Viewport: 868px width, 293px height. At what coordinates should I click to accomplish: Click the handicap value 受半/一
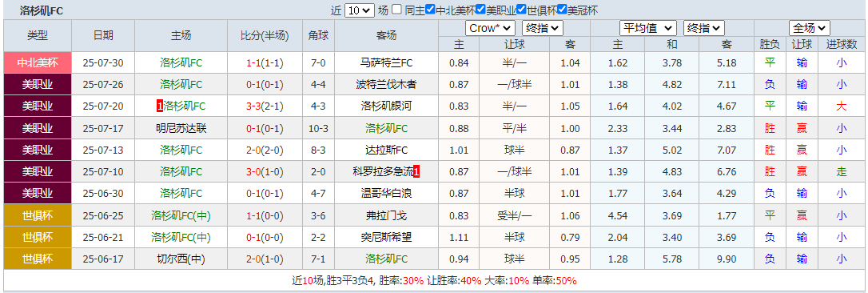click(x=514, y=215)
